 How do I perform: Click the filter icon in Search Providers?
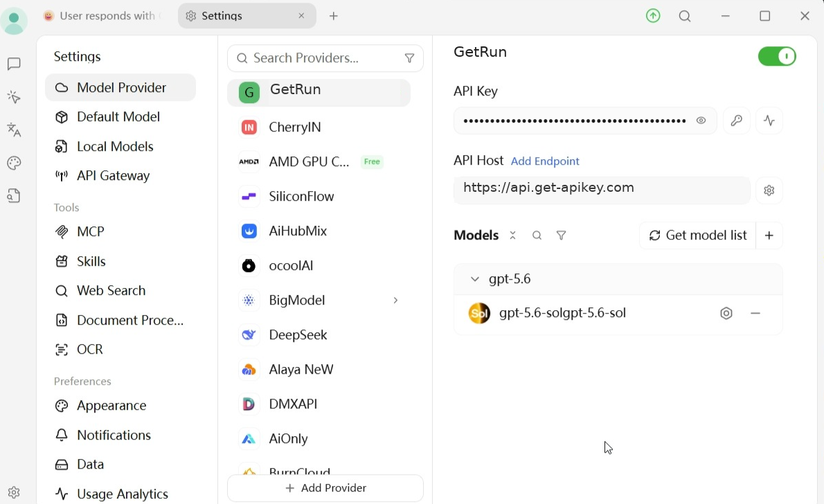click(x=409, y=58)
